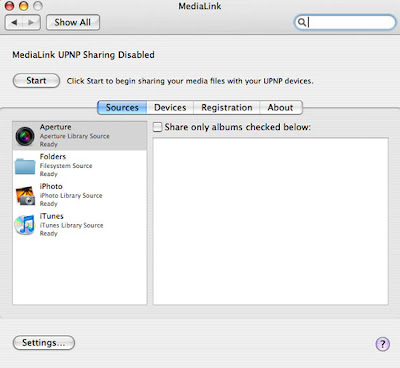400x368 pixels.
Task: Click the Aperture source name
Action: click(x=55, y=127)
